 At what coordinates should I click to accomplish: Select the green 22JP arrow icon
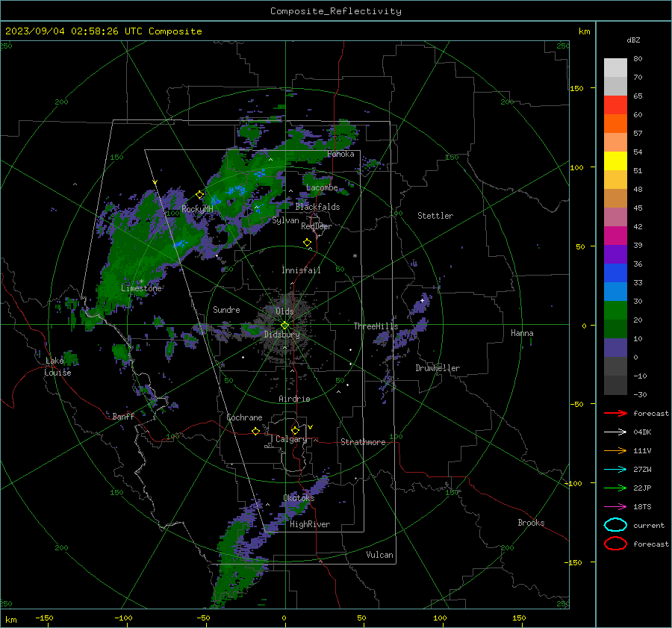[x=615, y=488]
